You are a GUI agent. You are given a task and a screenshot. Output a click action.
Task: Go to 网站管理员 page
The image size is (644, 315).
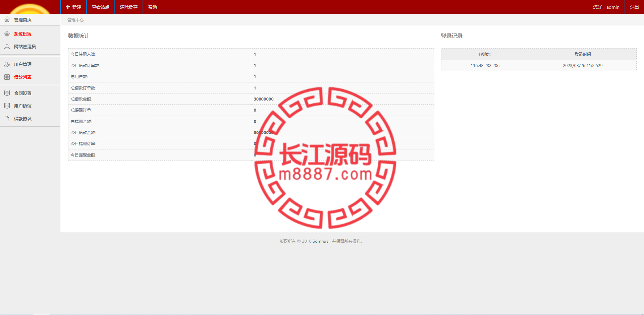(25, 47)
